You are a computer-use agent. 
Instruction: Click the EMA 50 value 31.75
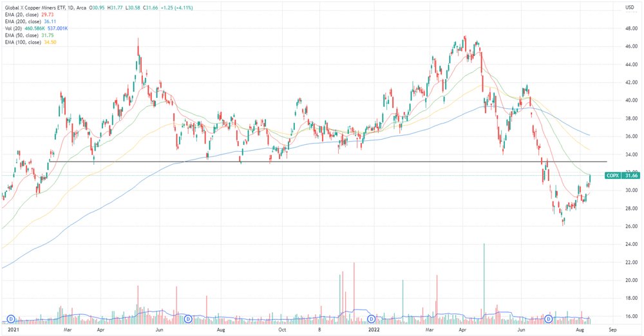[x=48, y=35]
